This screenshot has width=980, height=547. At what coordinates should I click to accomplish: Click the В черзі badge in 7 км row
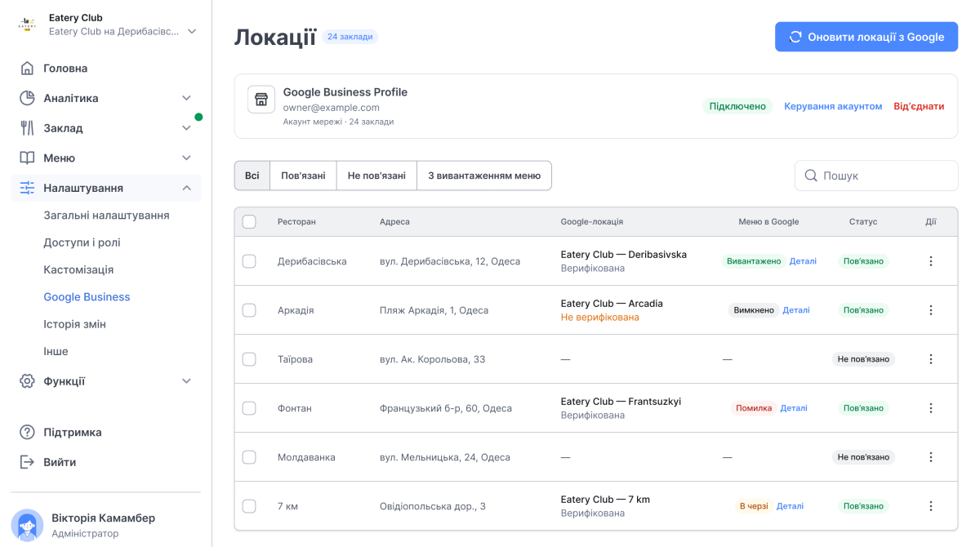pyautogui.click(x=754, y=506)
